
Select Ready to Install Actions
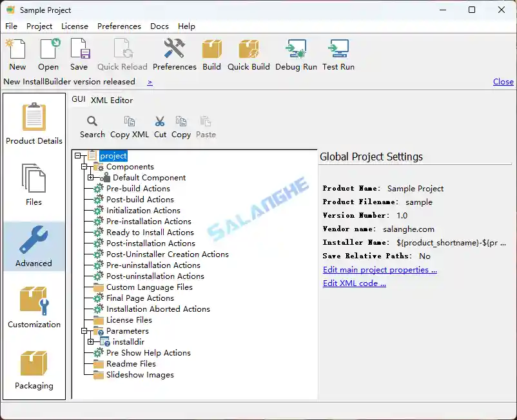click(150, 233)
